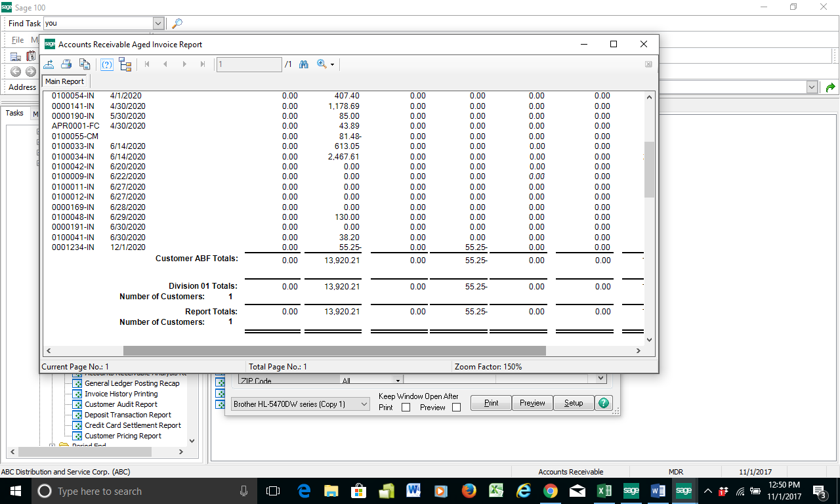
Task: Print the report via the printer icon
Action: click(66, 64)
